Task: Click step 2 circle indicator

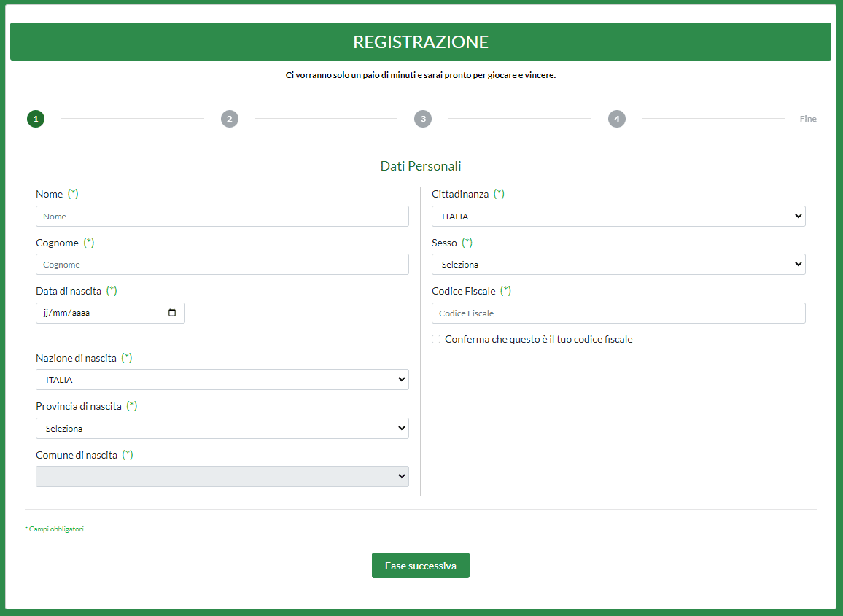Action: 230,119
